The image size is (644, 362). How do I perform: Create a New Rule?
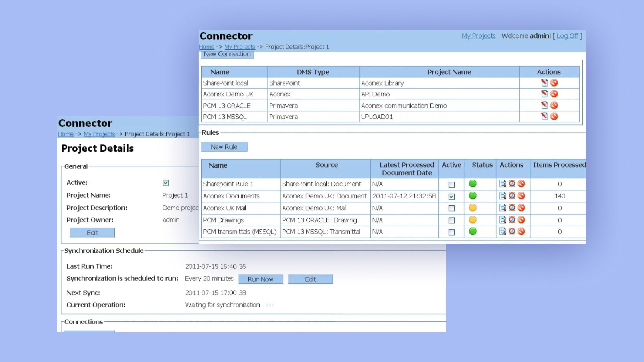[x=224, y=147]
